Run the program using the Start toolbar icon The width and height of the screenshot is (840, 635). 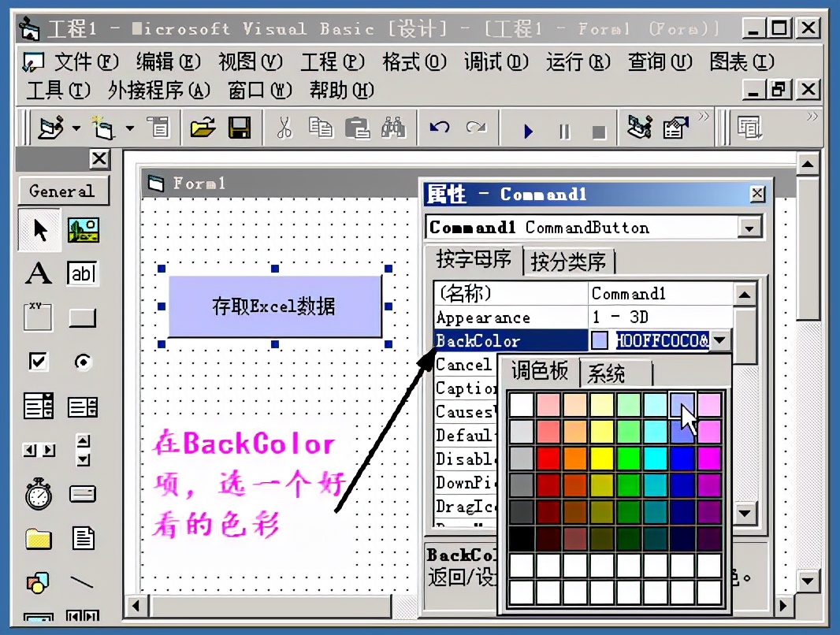pos(526,131)
